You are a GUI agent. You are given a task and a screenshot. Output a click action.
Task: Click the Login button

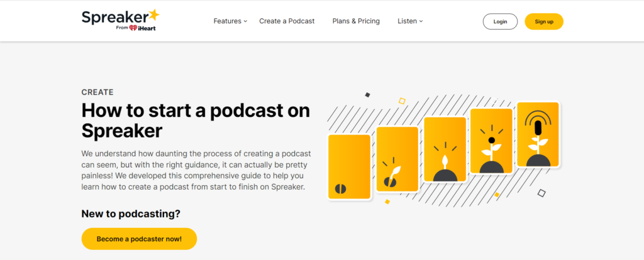[x=500, y=21]
